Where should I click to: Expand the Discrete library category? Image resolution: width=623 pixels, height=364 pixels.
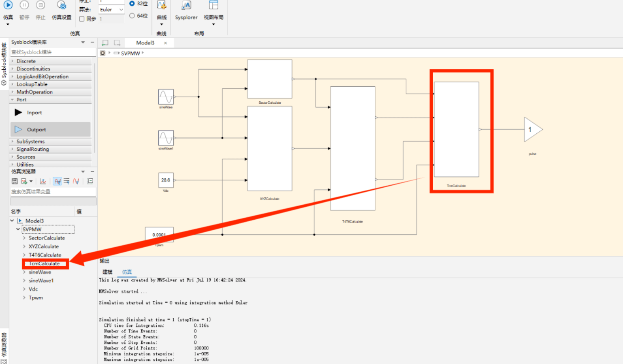coord(50,61)
